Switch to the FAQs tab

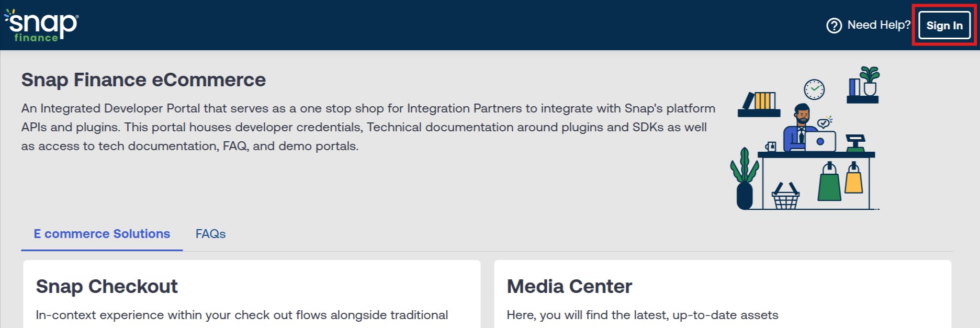[210, 234]
